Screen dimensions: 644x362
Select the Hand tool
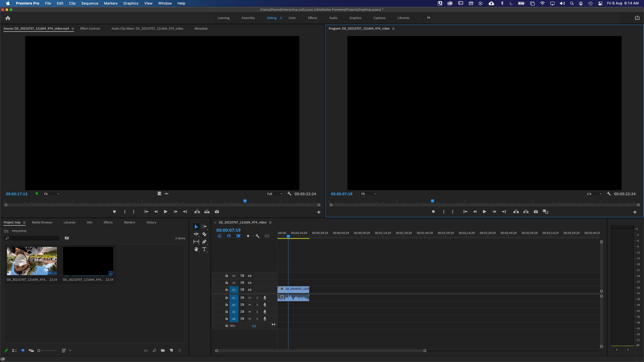[196, 249]
